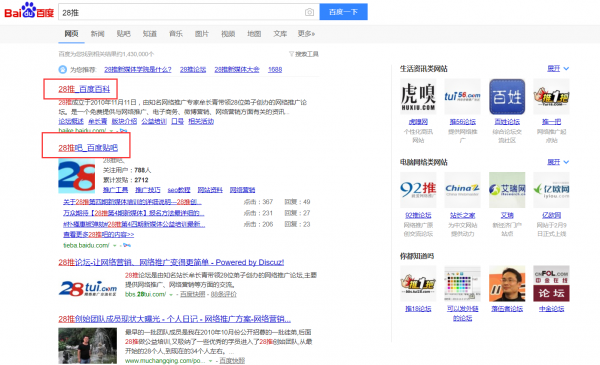Open the 站长之家 link
The width and height of the screenshot is (600, 365).
pyautogui.click(x=462, y=215)
